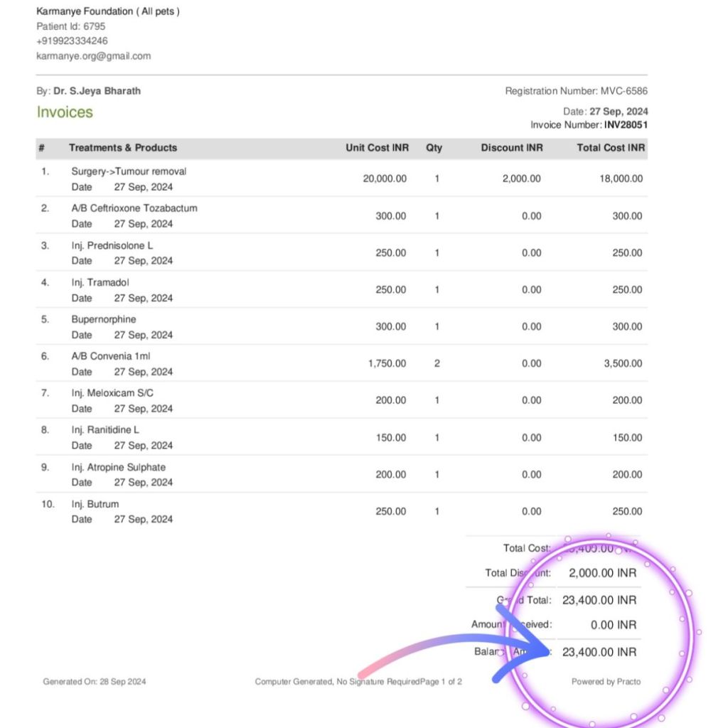The width and height of the screenshot is (728, 728).
Task: Click the karmanye.org@gmail.com email address
Action: click(93, 56)
